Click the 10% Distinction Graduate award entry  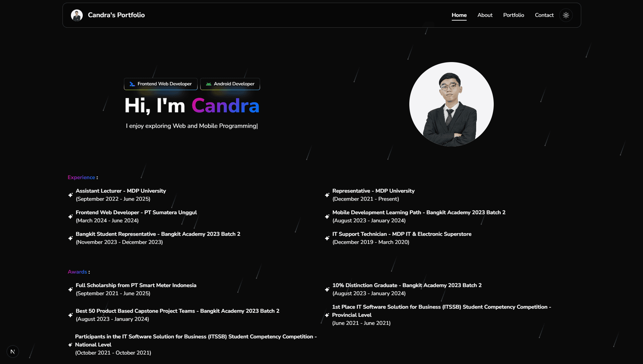[407, 285]
